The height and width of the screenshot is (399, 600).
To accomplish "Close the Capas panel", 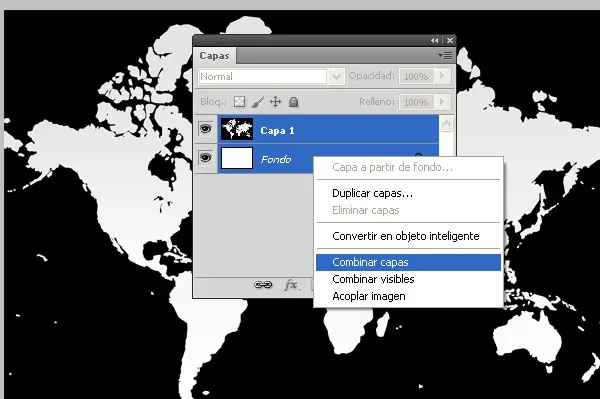I will pyautogui.click(x=450, y=41).
